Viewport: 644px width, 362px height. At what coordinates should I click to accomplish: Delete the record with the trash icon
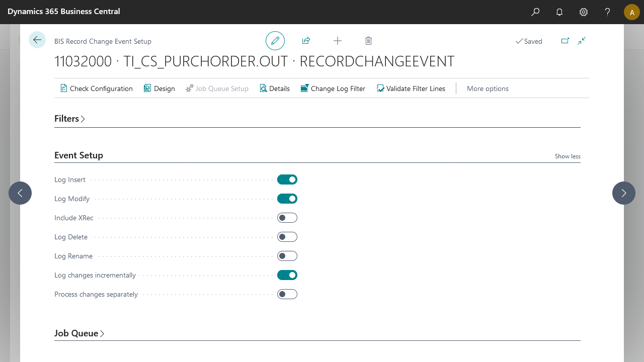click(369, 41)
